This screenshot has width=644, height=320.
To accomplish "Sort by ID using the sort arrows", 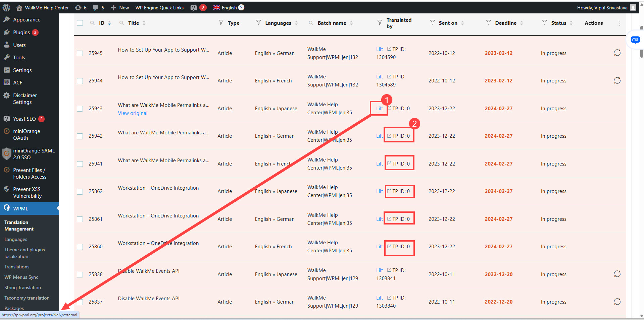I will tap(109, 23).
